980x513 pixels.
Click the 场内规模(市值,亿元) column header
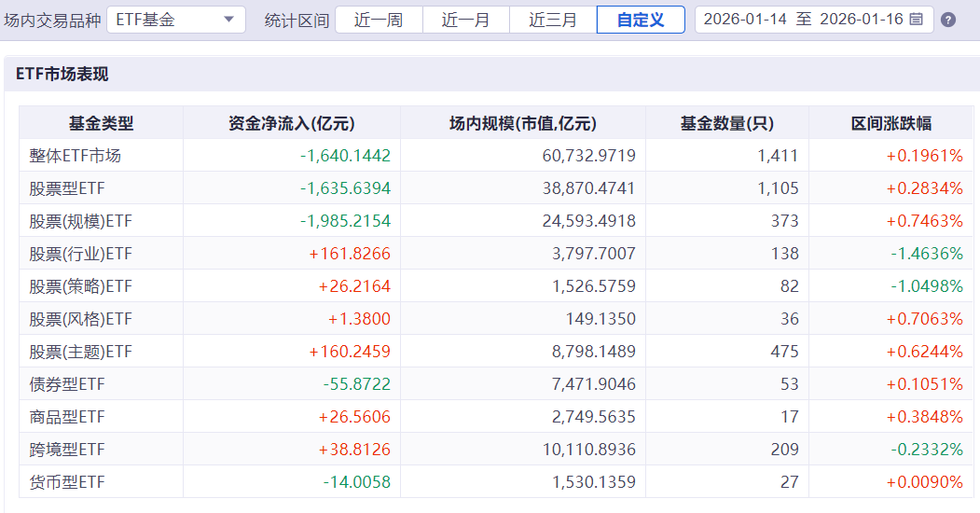[x=523, y=123]
